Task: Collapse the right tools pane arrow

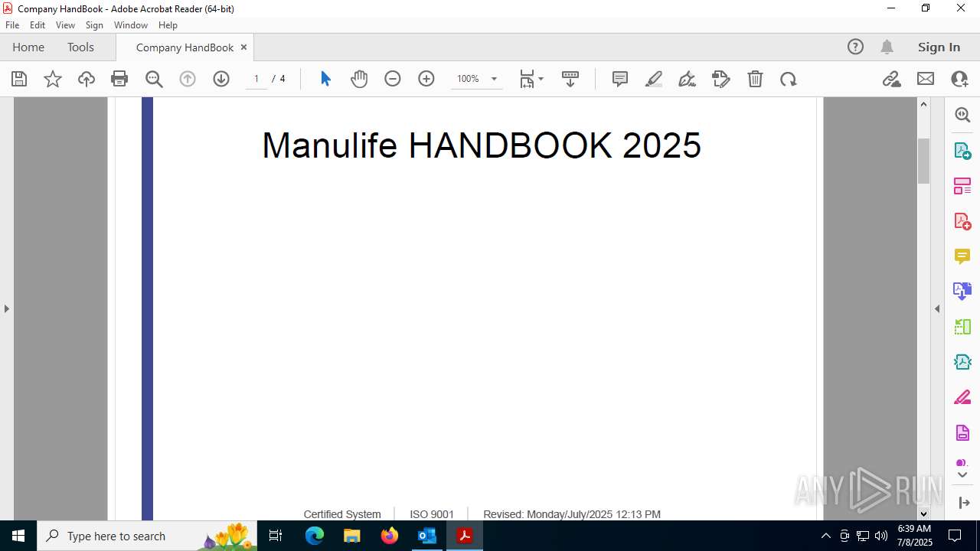Action: [x=937, y=308]
